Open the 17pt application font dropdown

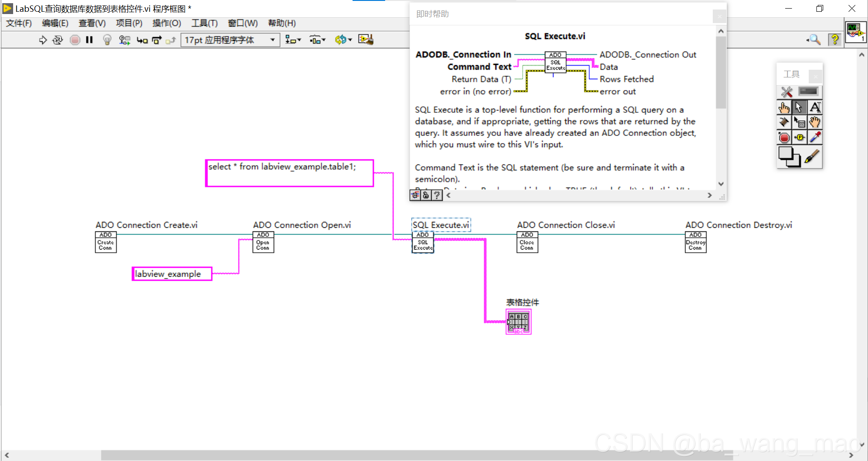coord(230,40)
